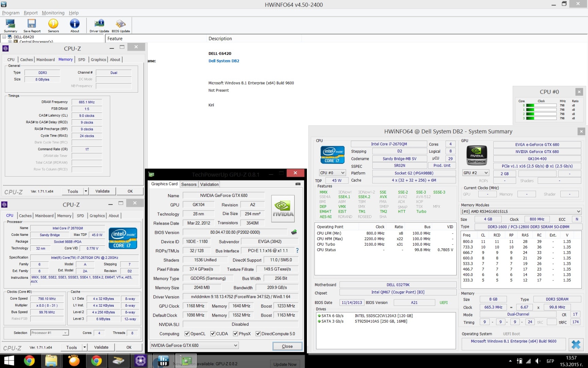Click Validate in CPU-Z Memory window
The image size is (588, 368).
[102, 191]
